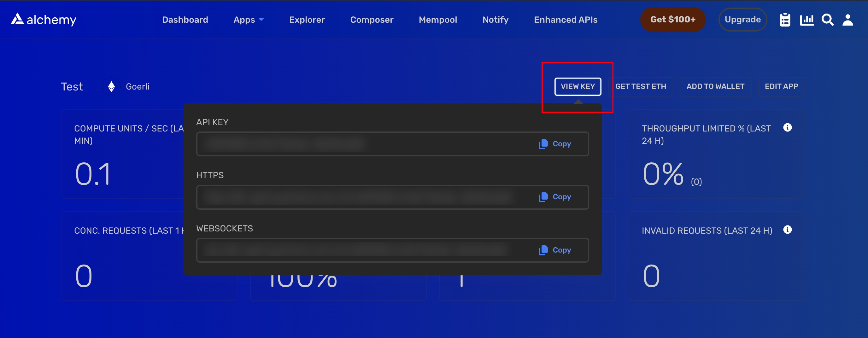This screenshot has height=338, width=868.
Task: Click the Upgrade button
Action: click(x=743, y=20)
